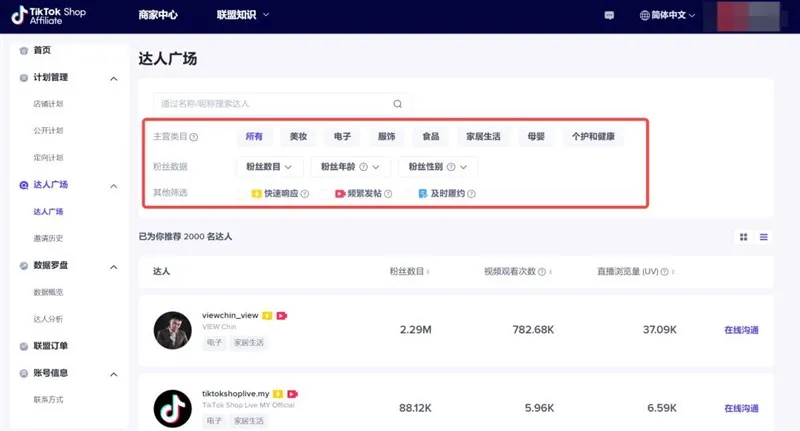Click the 主营类目 help info icon
The height and width of the screenshot is (431, 800).
(194, 137)
